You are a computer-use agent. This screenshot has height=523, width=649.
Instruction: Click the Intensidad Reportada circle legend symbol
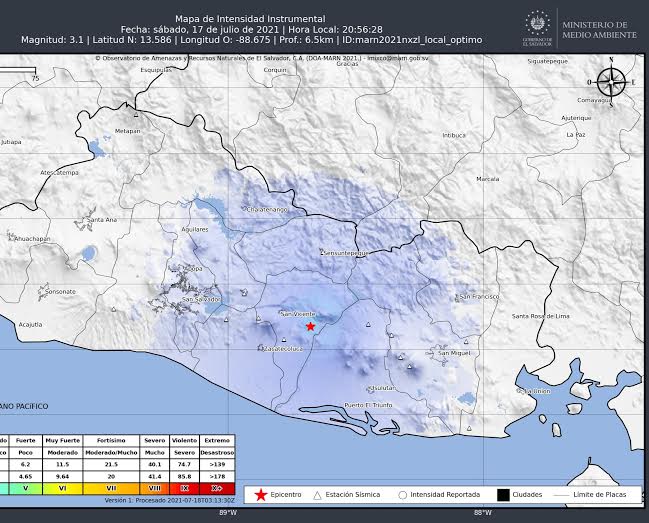click(x=402, y=495)
